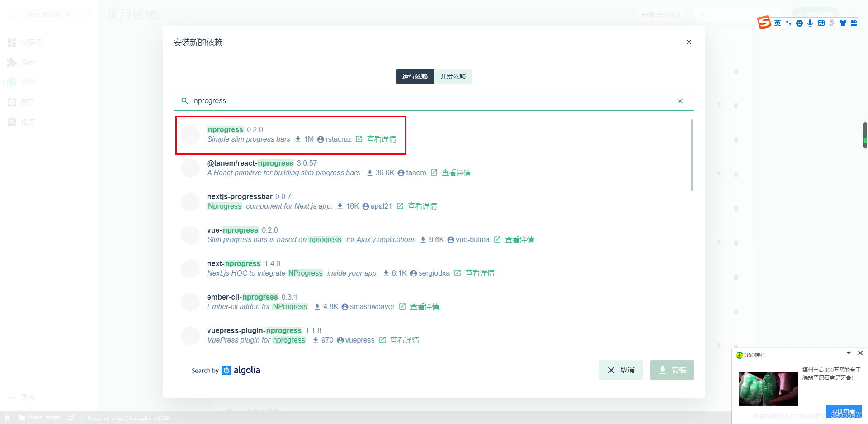Toggle Sogou punctuation mode icon
This screenshot has height=424, width=868.
(788, 23)
